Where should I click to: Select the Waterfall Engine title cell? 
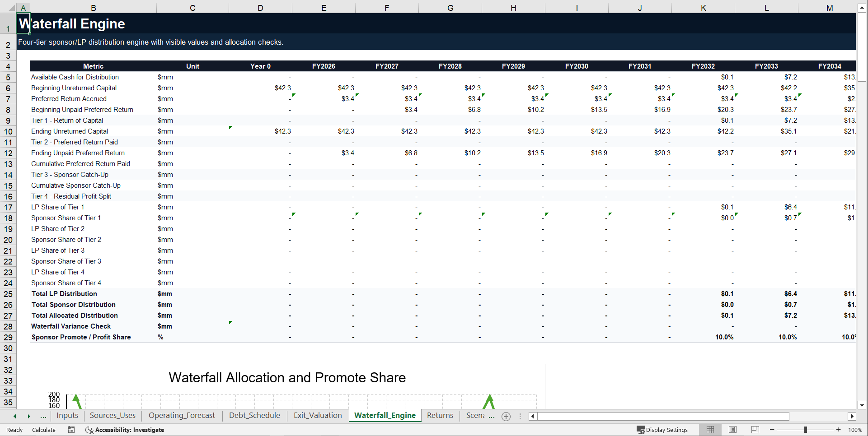click(x=23, y=23)
